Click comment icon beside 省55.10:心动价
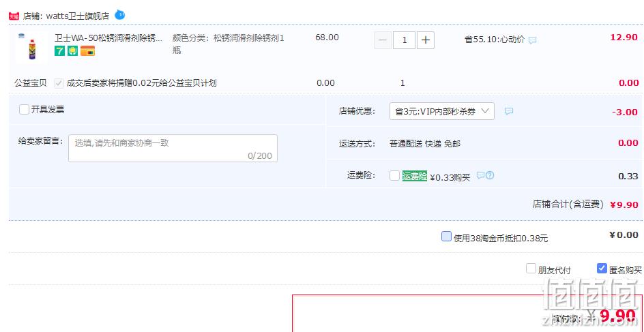Screen dimensions: 644x332 [532, 40]
